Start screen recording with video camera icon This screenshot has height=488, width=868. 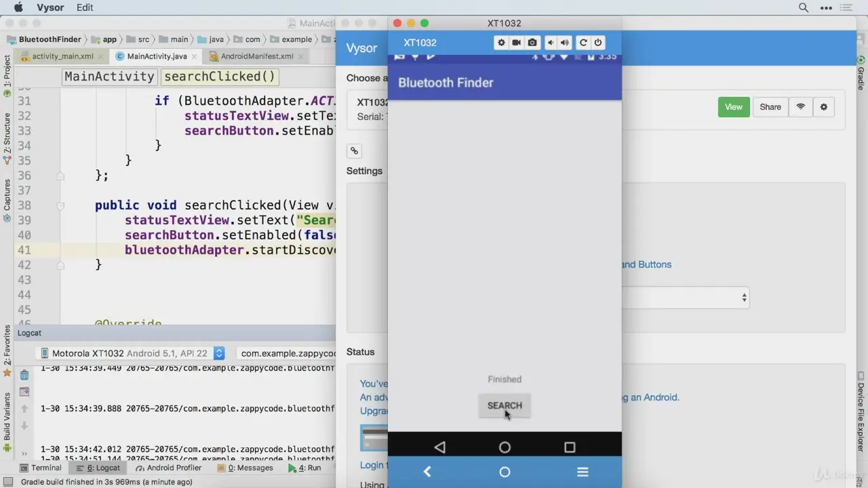[517, 43]
